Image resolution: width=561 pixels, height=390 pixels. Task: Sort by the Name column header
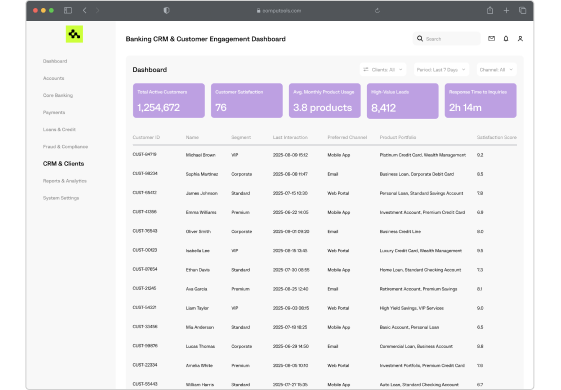tap(192, 137)
